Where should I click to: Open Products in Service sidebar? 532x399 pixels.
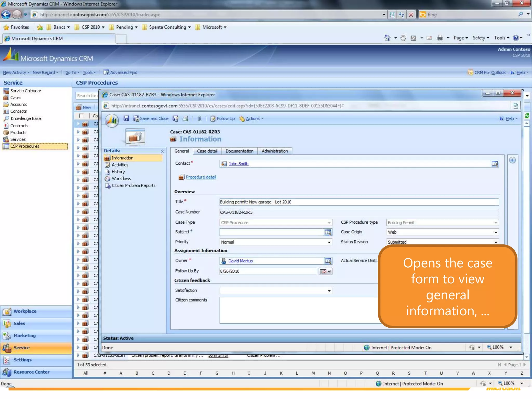click(18, 132)
